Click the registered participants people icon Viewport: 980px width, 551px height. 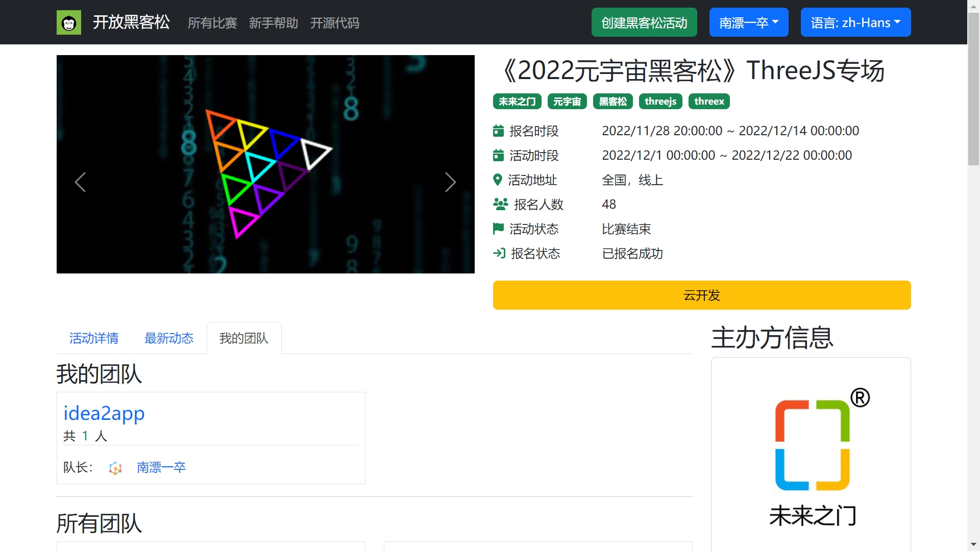[x=501, y=204]
